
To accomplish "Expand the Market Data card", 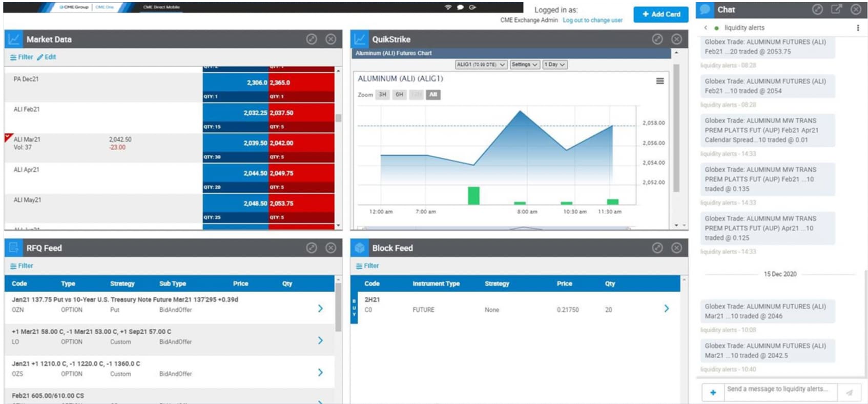I will point(311,39).
